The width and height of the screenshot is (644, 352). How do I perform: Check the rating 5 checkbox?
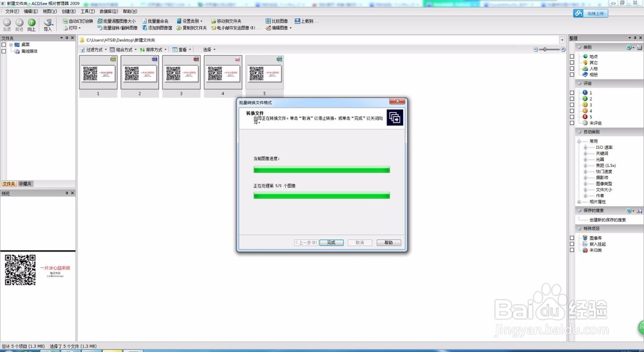pos(572,117)
